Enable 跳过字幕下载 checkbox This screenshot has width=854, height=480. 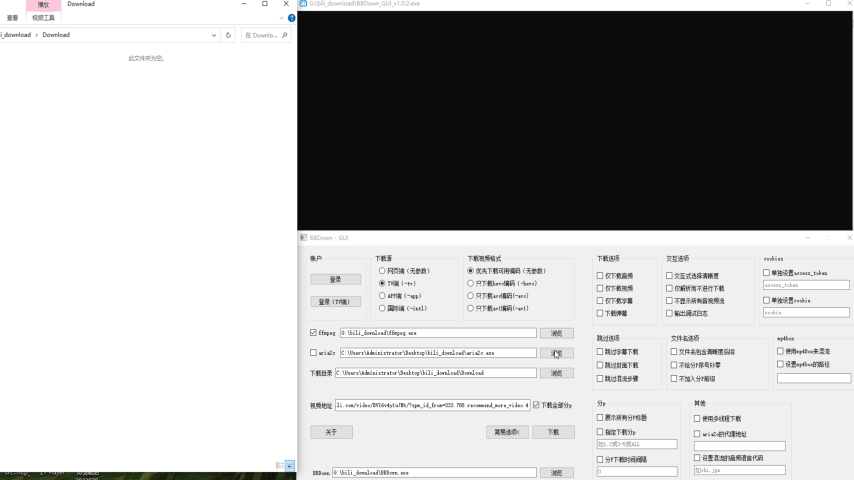[x=600, y=352]
